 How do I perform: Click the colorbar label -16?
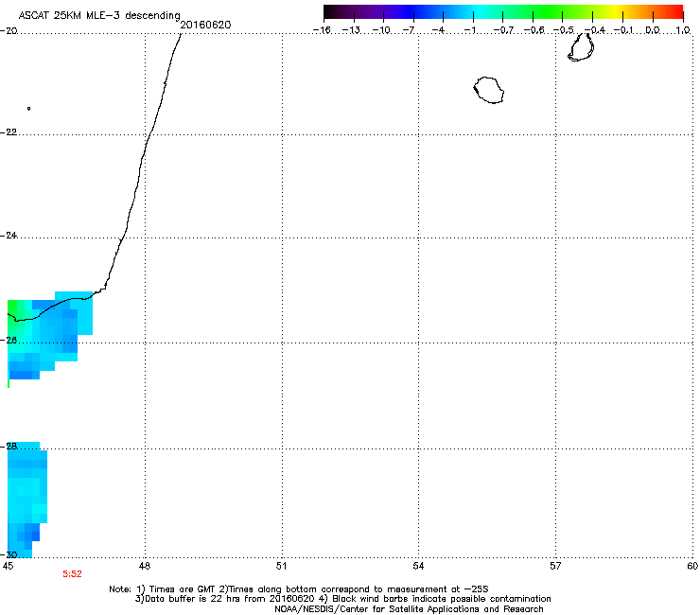[322, 30]
